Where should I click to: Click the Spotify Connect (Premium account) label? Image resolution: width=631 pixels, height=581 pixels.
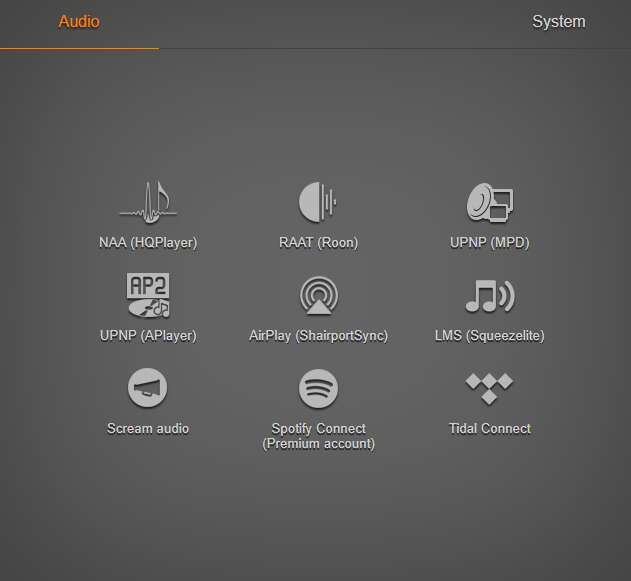click(x=318, y=436)
